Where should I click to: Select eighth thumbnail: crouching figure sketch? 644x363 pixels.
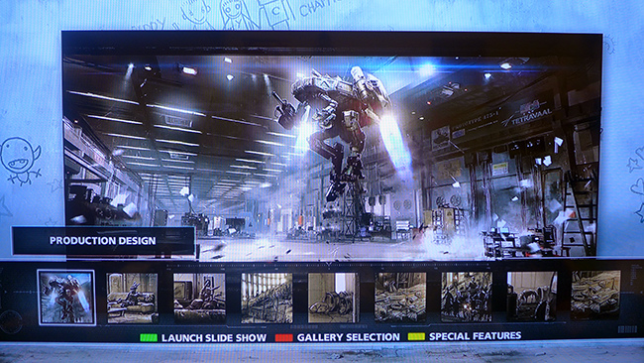(531, 296)
